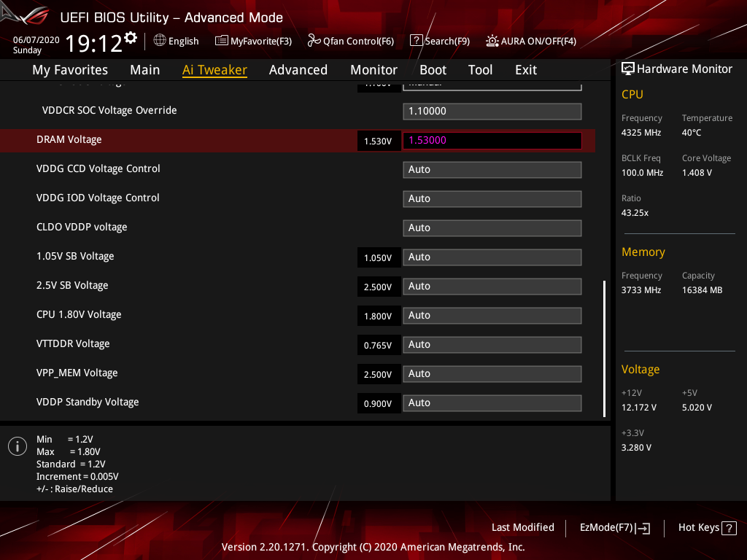The image size is (747, 560).
Task: Open the Advanced tab
Action: [298, 70]
